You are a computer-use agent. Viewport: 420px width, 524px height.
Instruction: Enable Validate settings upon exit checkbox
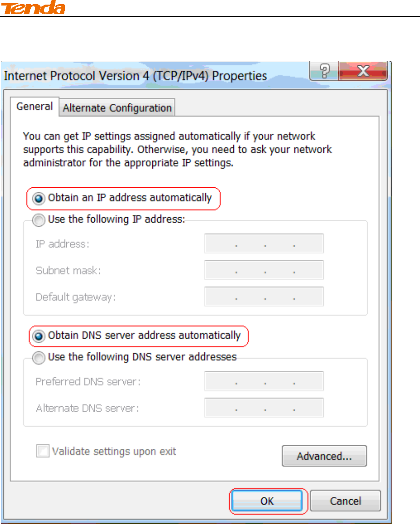pos(43,451)
